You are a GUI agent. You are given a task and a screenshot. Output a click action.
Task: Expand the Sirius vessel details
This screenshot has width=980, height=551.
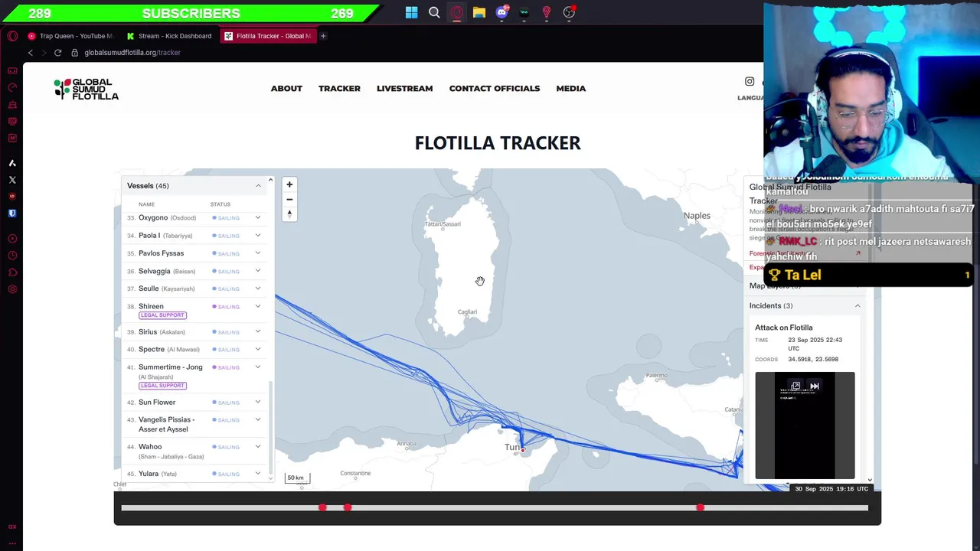[x=258, y=331]
